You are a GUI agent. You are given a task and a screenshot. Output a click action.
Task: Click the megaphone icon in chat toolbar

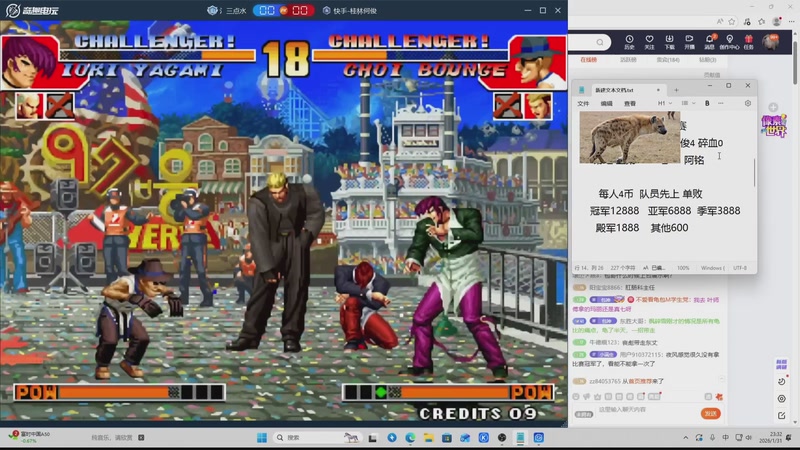click(x=587, y=396)
